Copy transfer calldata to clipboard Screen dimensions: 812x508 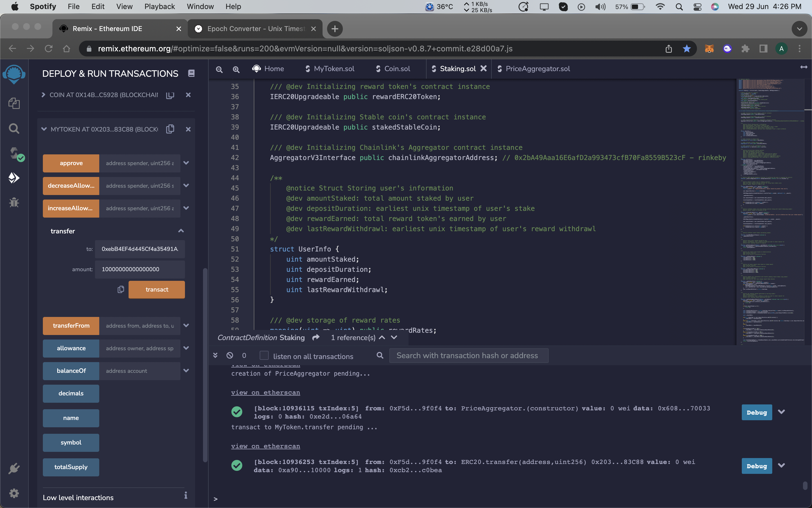[x=121, y=289]
